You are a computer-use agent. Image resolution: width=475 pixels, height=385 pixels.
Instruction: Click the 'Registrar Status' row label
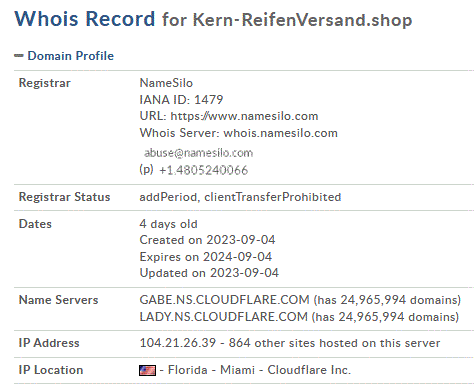click(x=64, y=197)
